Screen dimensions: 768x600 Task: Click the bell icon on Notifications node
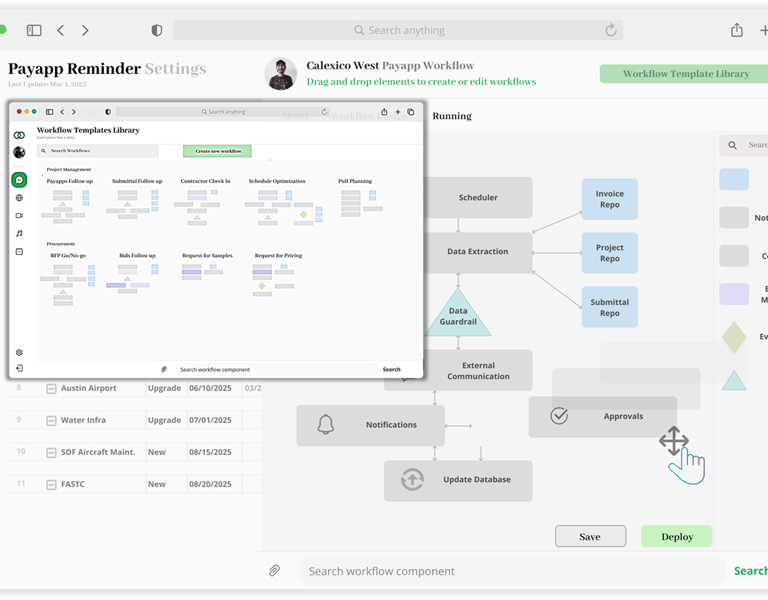click(x=326, y=425)
